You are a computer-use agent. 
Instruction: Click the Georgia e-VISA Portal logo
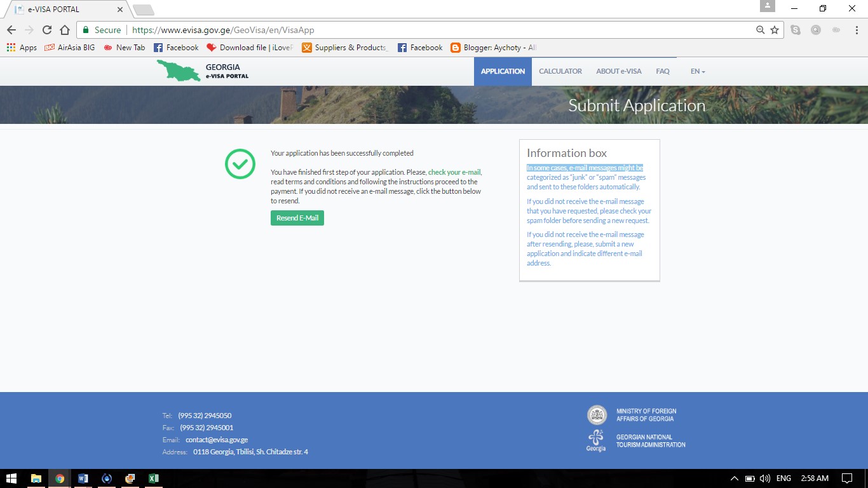(x=203, y=71)
